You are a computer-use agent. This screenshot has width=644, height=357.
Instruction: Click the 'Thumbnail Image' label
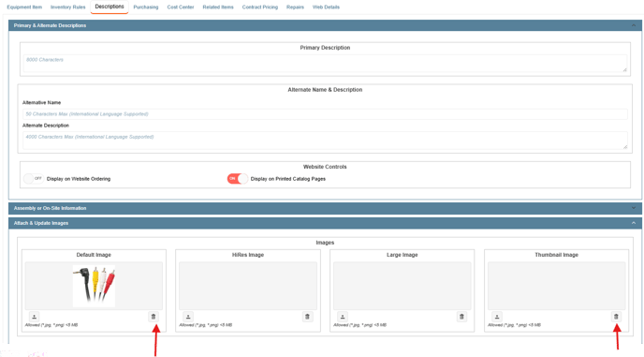click(557, 255)
